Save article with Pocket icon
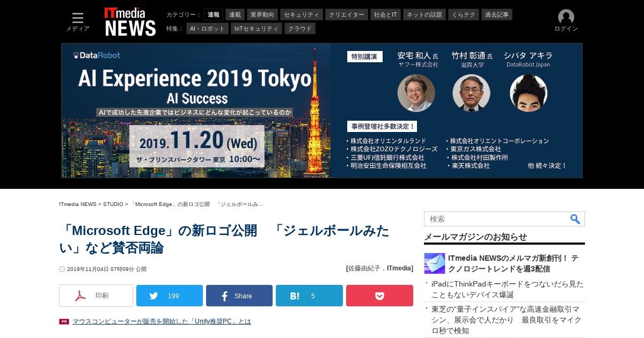644x338 pixels. [379, 296]
